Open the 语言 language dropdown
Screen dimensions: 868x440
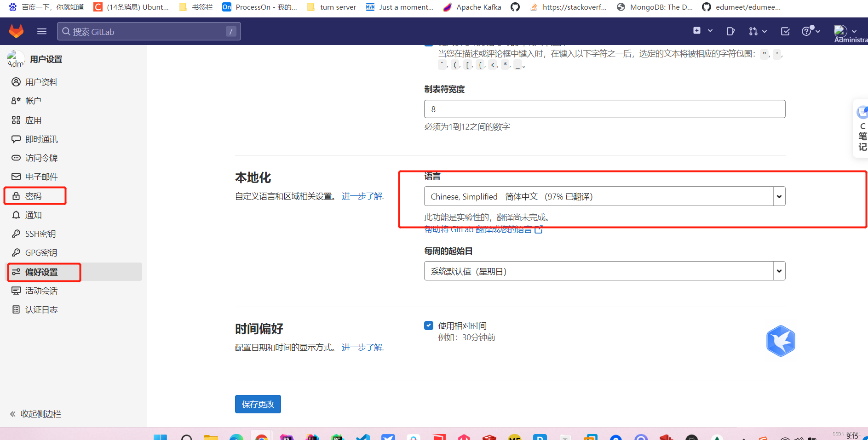click(x=604, y=196)
